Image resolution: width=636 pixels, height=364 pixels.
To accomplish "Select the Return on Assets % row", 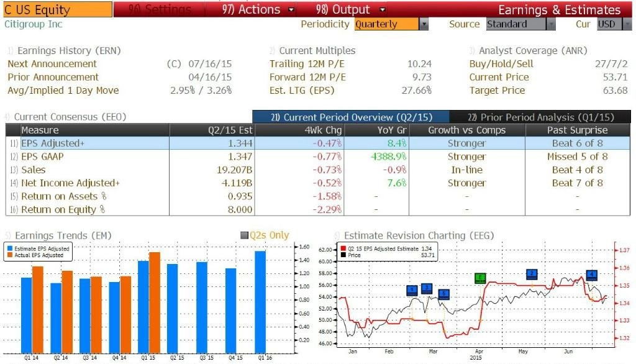I will click(x=318, y=196).
